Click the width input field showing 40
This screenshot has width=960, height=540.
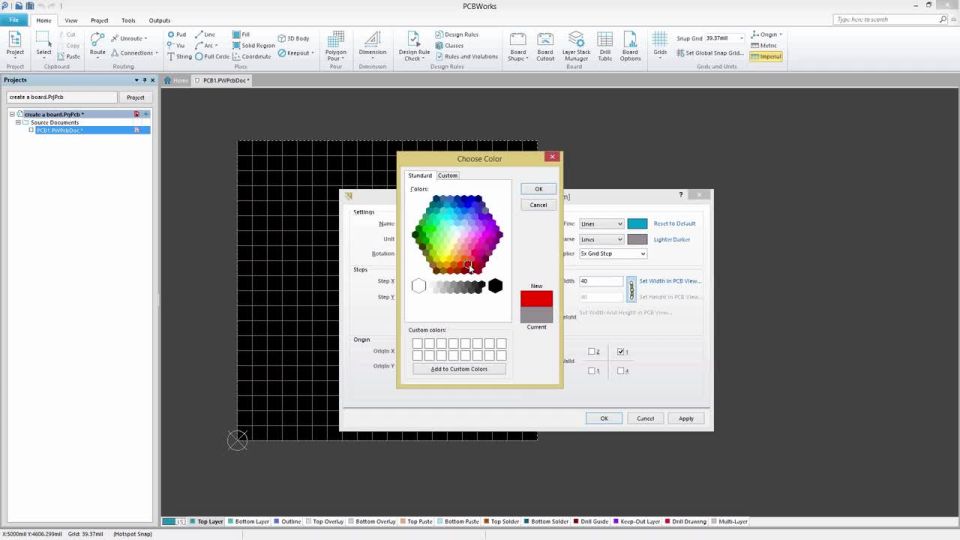(601, 281)
